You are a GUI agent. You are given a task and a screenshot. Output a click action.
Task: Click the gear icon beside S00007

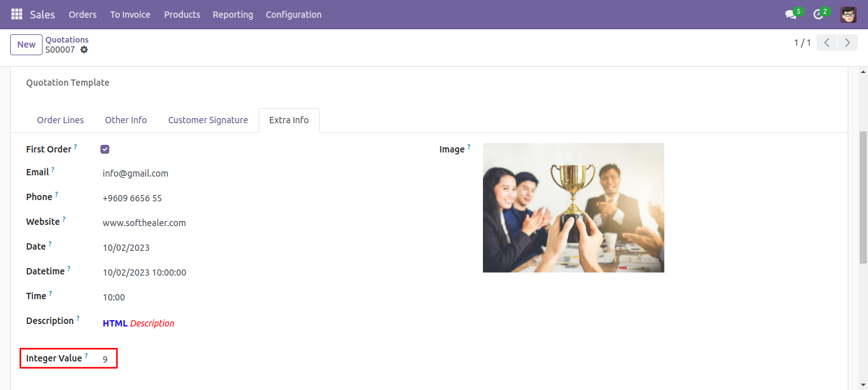coord(84,50)
